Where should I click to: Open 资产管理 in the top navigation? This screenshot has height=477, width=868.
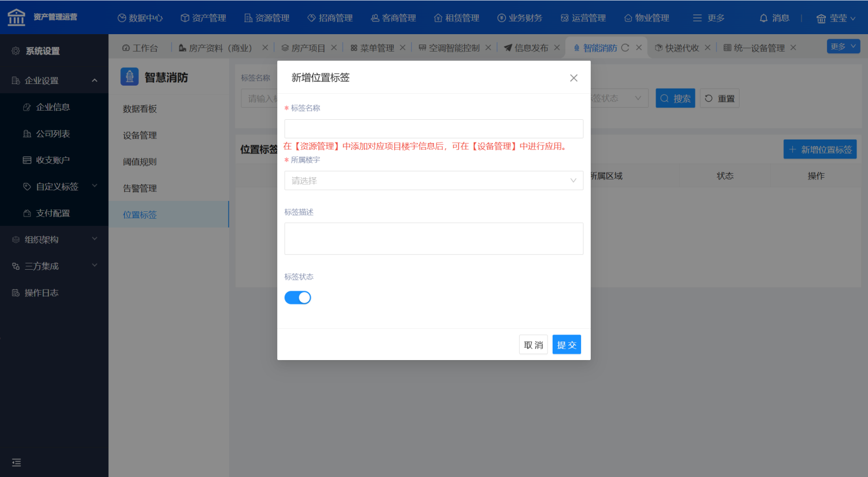click(203, 18)
